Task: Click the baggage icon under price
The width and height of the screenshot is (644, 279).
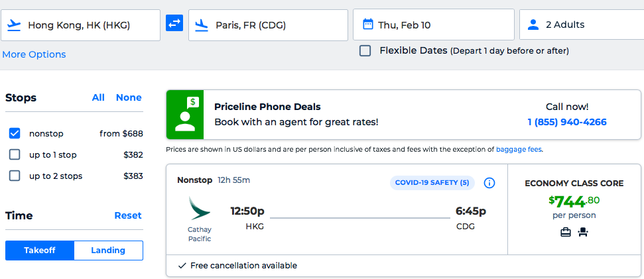Action: pos(566,232)
